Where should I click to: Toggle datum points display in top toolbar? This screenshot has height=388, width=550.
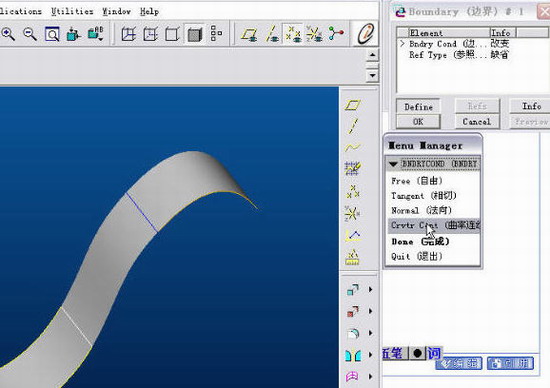pos(293,34)
